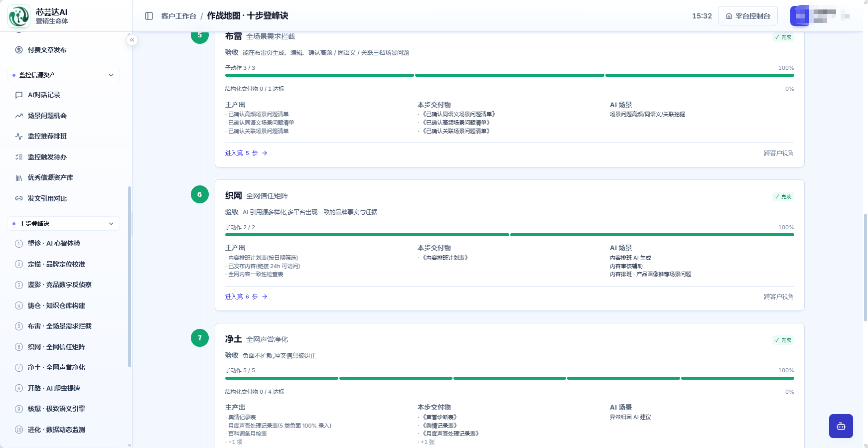Follow the 进入第 6 步 link
The height and width of the screenshot is (448, 868).
pyautogui.click(x=246, y=297)
